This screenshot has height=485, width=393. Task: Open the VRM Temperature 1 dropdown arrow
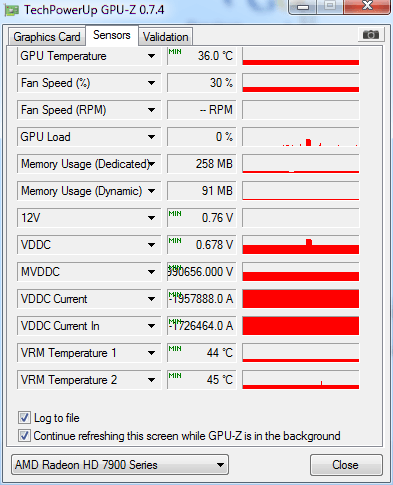click(152, 353)
